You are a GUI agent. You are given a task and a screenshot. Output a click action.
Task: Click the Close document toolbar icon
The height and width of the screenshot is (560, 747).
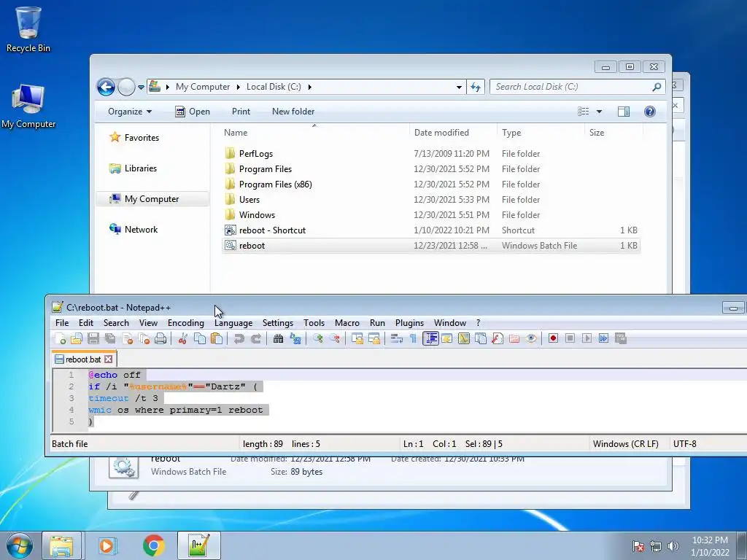pos(127,338)
